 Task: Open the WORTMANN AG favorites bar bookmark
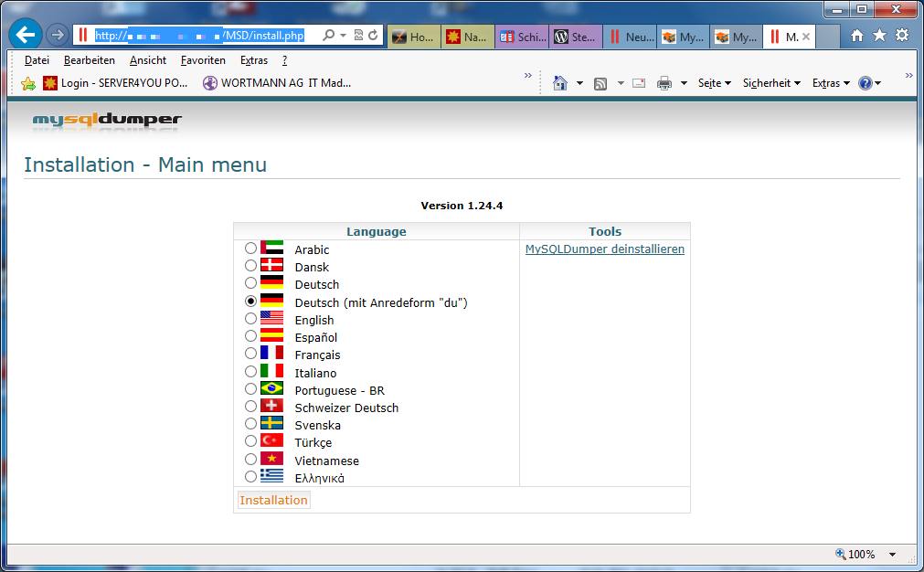point(277,83)
